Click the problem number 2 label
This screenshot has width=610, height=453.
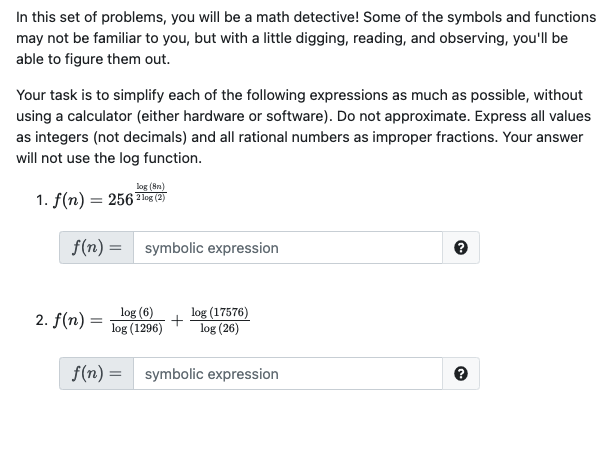(x=42, y=320)
